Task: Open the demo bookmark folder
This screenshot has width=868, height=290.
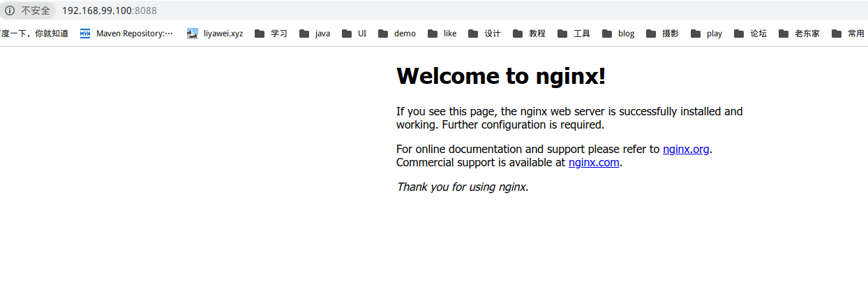Action: coord(397,33)
